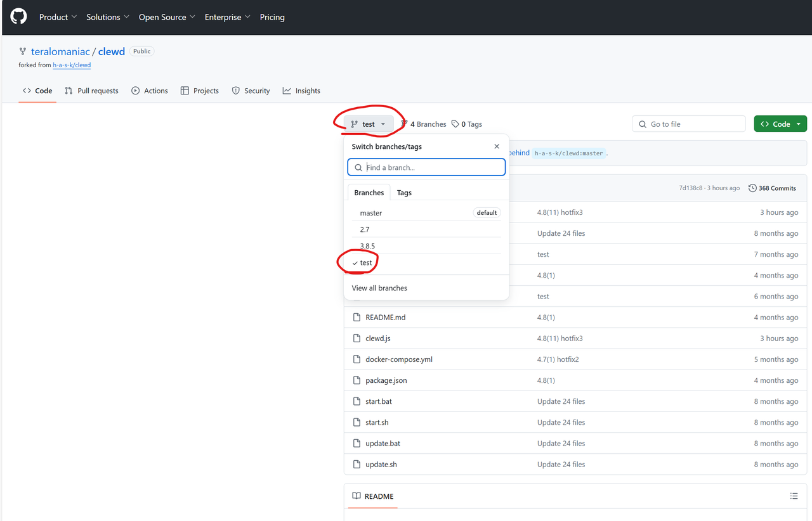Open Update 24 files commit on start.bat row

(x=561, y=401)
